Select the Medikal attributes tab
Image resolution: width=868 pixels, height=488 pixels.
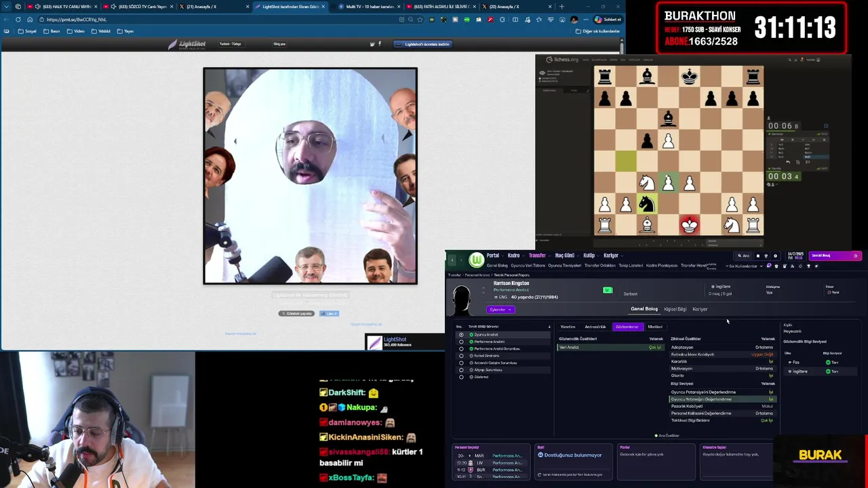coord(655,327)
